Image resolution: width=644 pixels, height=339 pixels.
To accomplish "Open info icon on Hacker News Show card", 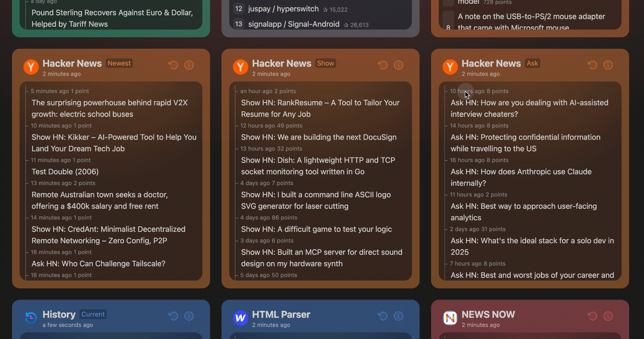I will (x=399, y=65).
